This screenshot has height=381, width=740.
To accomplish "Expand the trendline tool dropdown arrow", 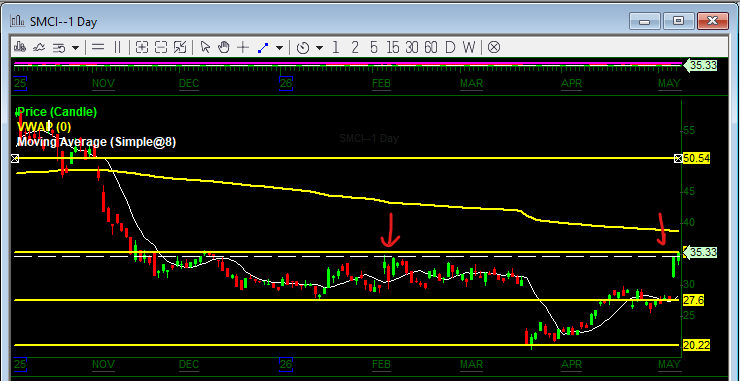I will tap(279, 48).
